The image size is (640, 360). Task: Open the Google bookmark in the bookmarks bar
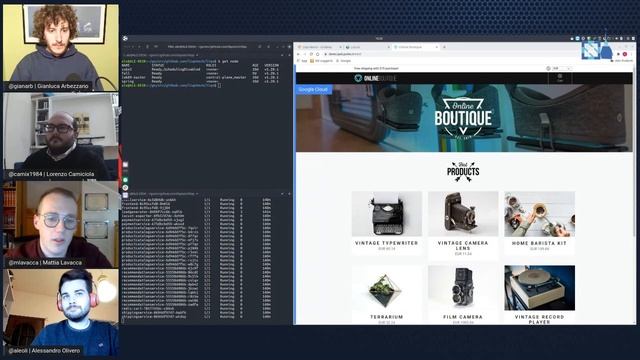(x=343, y=60)
